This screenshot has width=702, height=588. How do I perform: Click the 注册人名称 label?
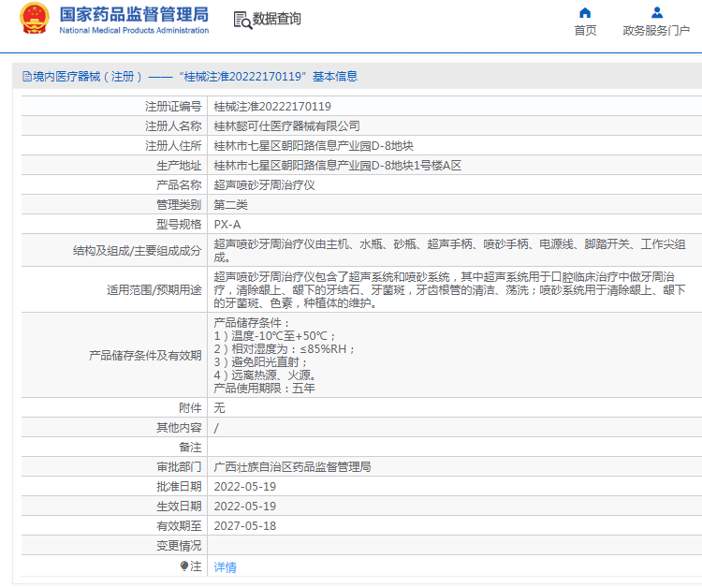click(x=173, y=126)
